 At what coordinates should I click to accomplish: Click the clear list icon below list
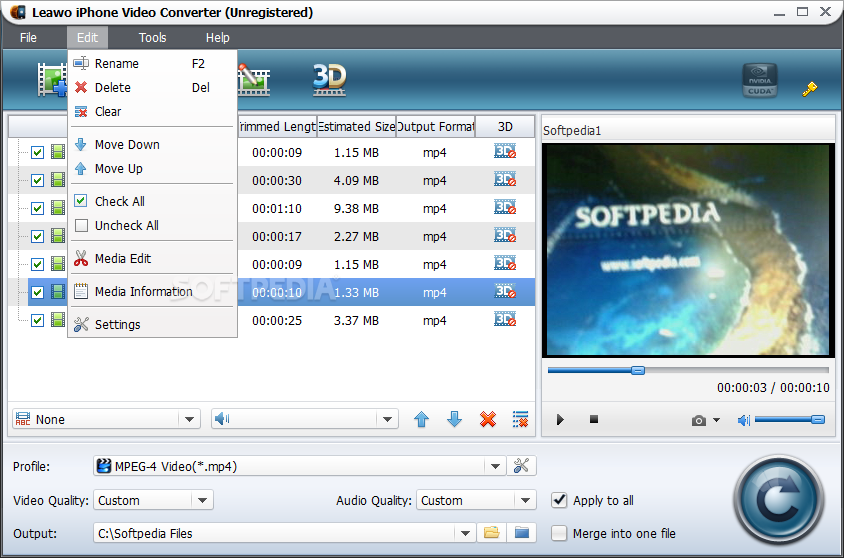point(521,419)
